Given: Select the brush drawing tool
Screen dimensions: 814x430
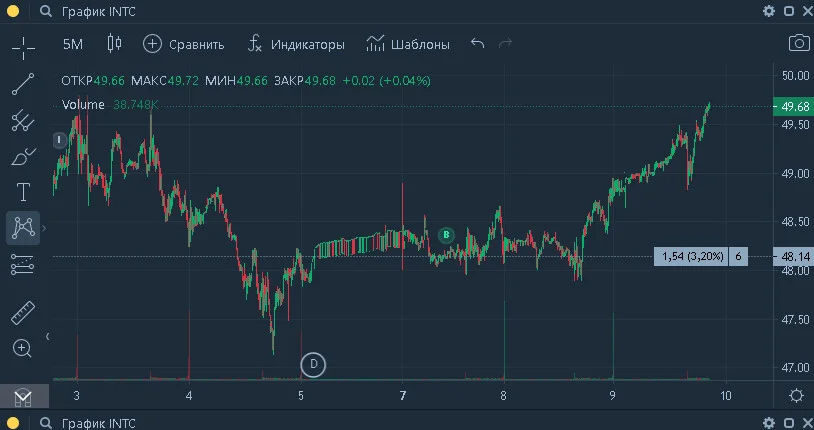Looking at the screenshot, I should click(23, 156).
